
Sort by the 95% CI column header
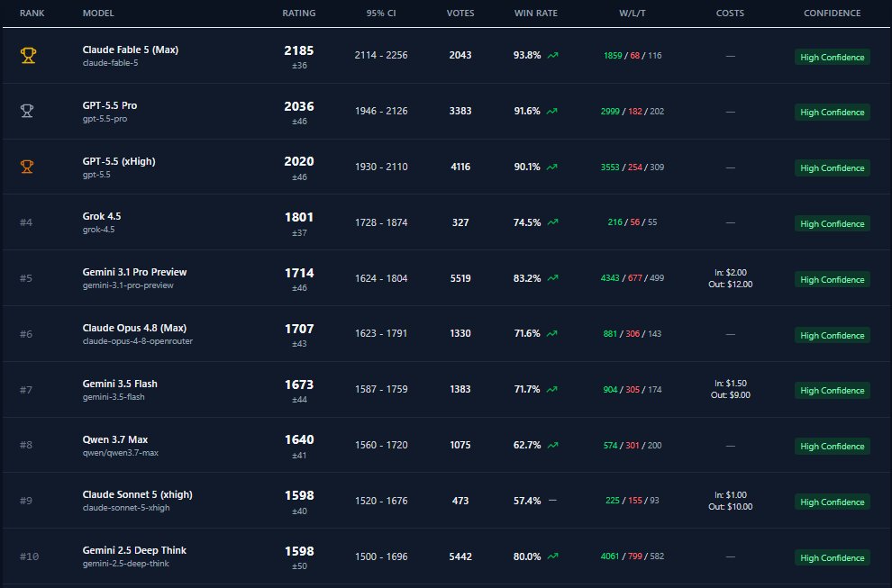(x=381, y=14)
